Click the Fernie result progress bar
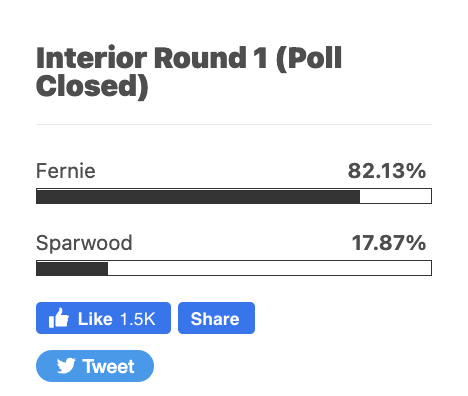468x396 pixels. pos(234,196)
